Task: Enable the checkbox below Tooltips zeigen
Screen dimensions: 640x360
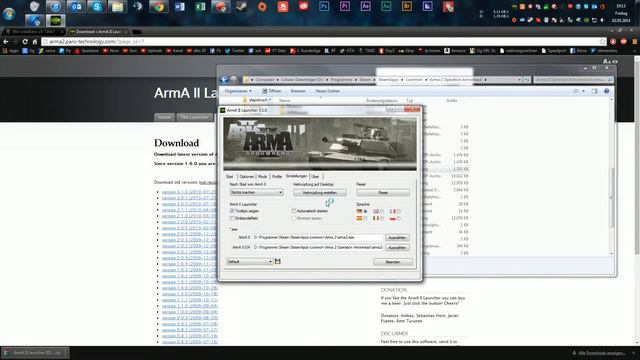Action: [x=232, y=218]
